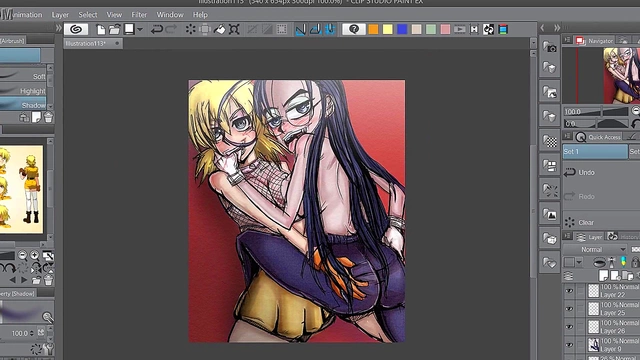Click the show selection border icon

(x=282, y=29)
